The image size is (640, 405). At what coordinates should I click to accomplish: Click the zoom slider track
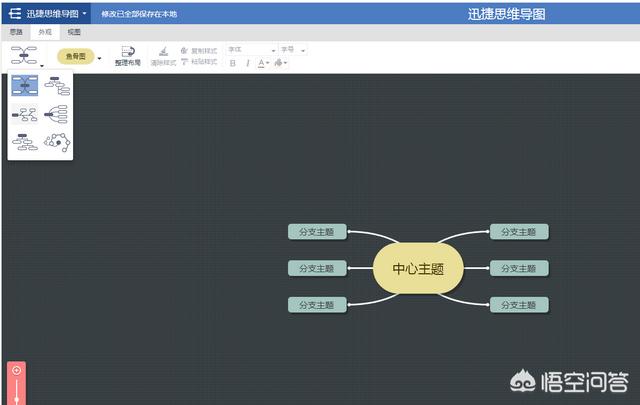(16, 391)
